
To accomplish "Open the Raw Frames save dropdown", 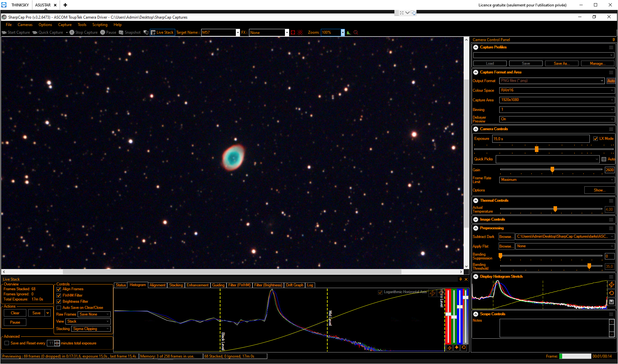I will pyautogui.click(x=94, y=314).
